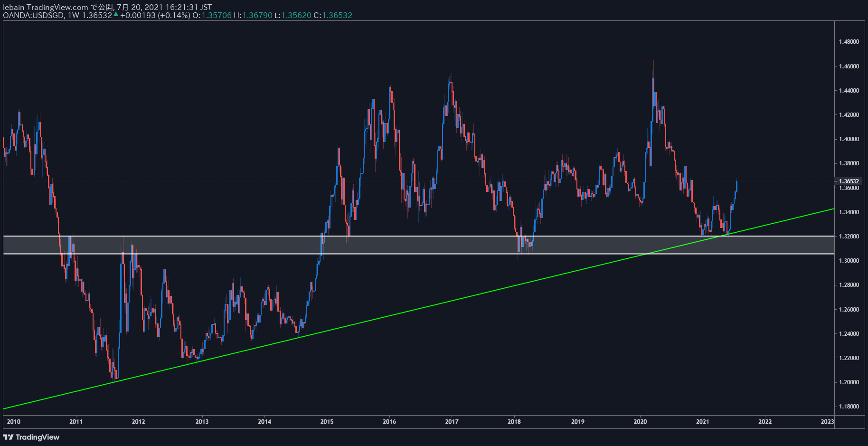Click the 1.24000 price axis label
Viewport: 868px width, 446px height.
coord(849,334)
